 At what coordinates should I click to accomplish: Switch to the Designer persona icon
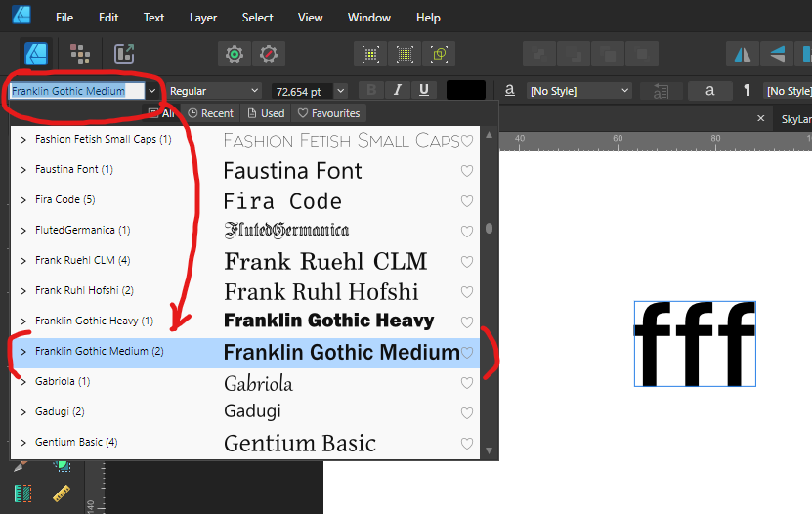point(37,54)
